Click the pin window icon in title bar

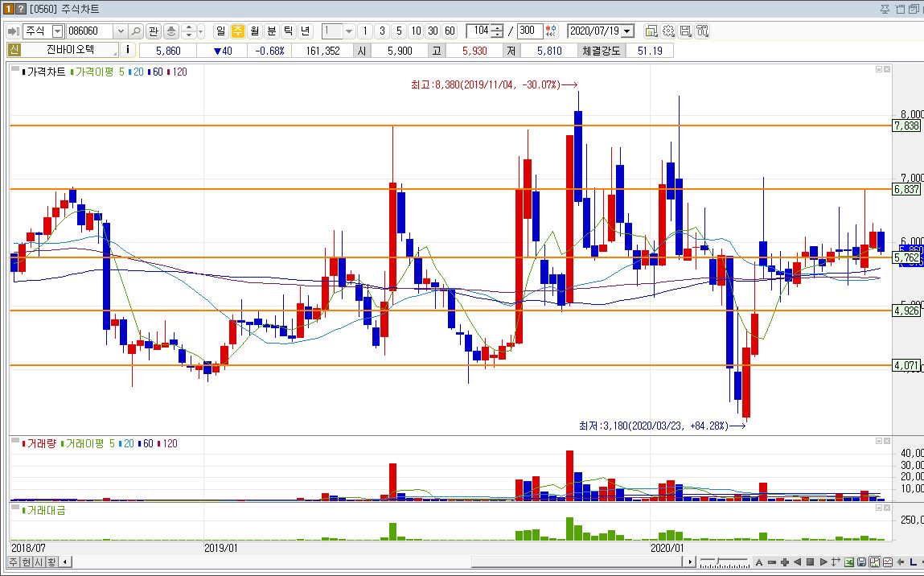click(x=885, y=9)
